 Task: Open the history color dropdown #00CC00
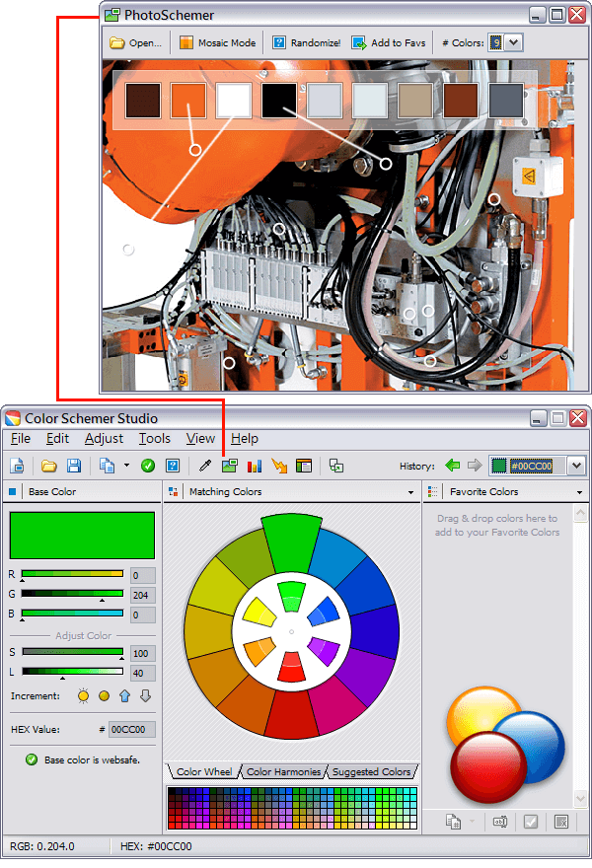[x=576, y=466]
